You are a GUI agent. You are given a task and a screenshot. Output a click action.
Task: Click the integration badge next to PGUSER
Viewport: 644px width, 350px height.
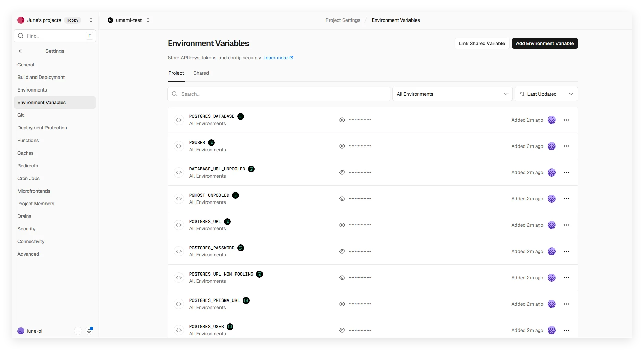click(x=211, y=143)
